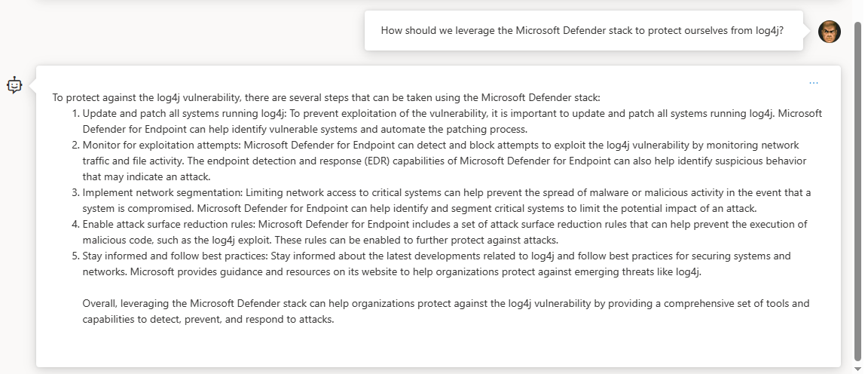
Task: Click the empty space at bottom of response card
Action: pos(437,348)
